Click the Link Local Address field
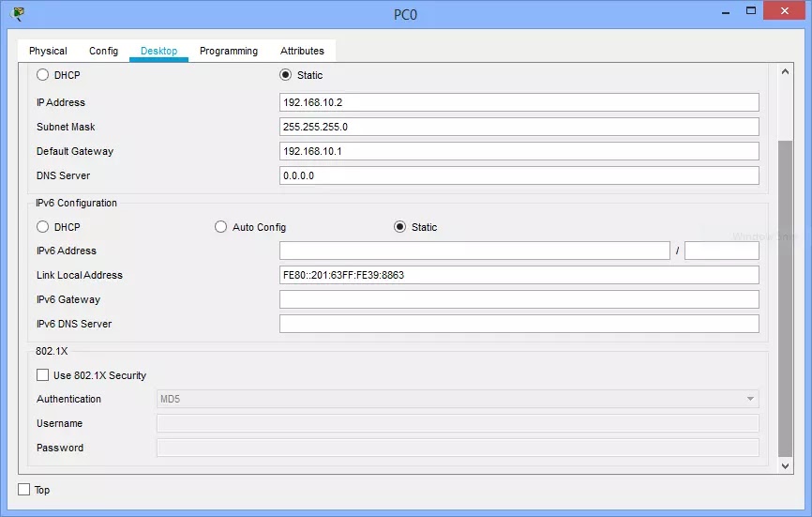The height and width of the screenshot is (517, 812). pyautogui.click(x=519, y=275)
